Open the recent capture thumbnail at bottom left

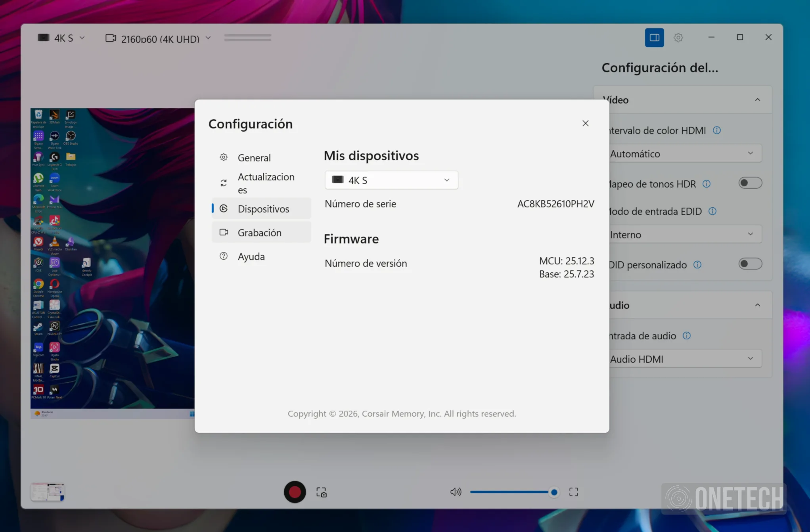[x=48, y=492]
